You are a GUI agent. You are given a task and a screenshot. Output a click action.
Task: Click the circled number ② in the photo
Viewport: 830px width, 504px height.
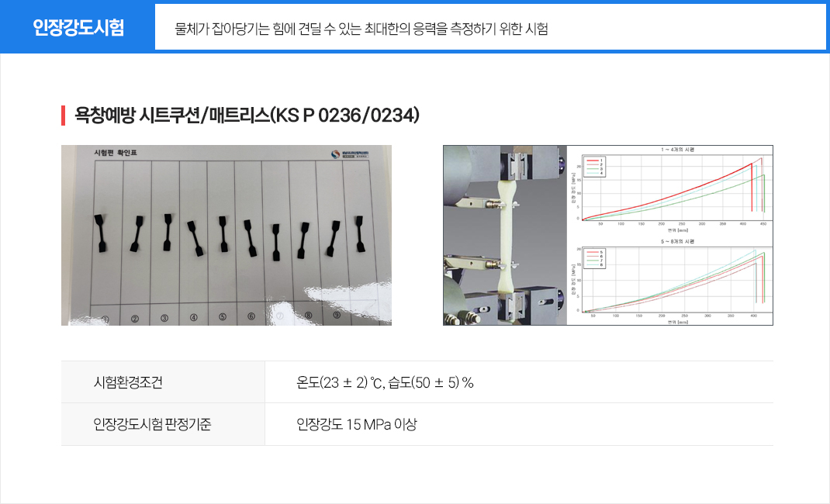tap(135, 319)
